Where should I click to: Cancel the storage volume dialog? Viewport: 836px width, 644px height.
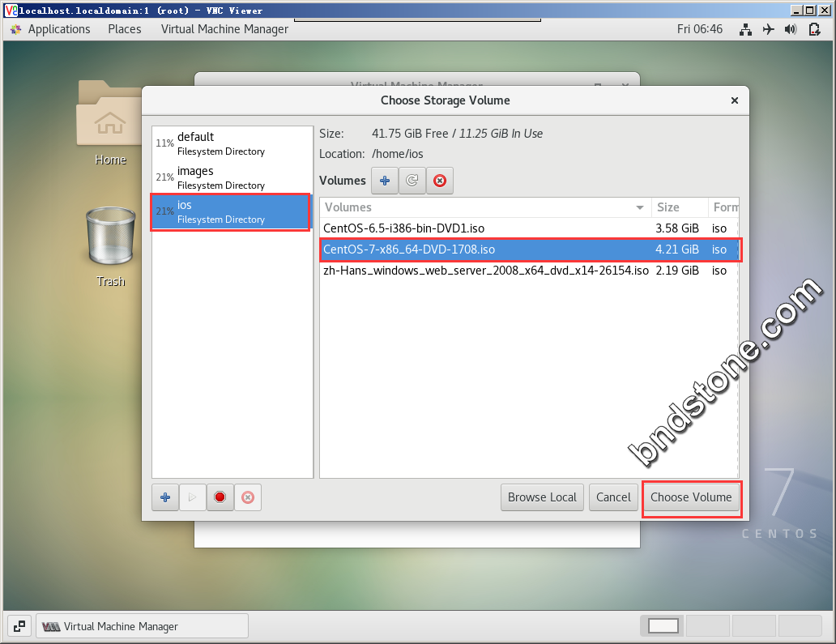[x=613, y=497]
